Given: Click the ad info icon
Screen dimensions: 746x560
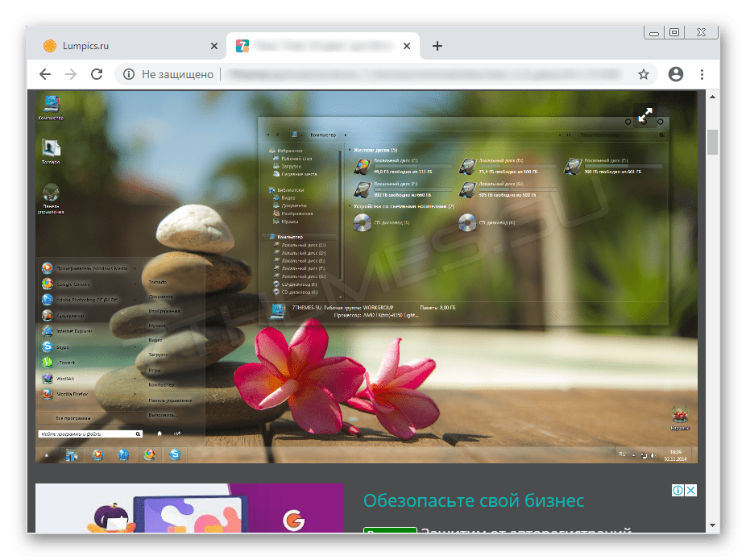Looking at the screenshot, I should coord(678,491).
